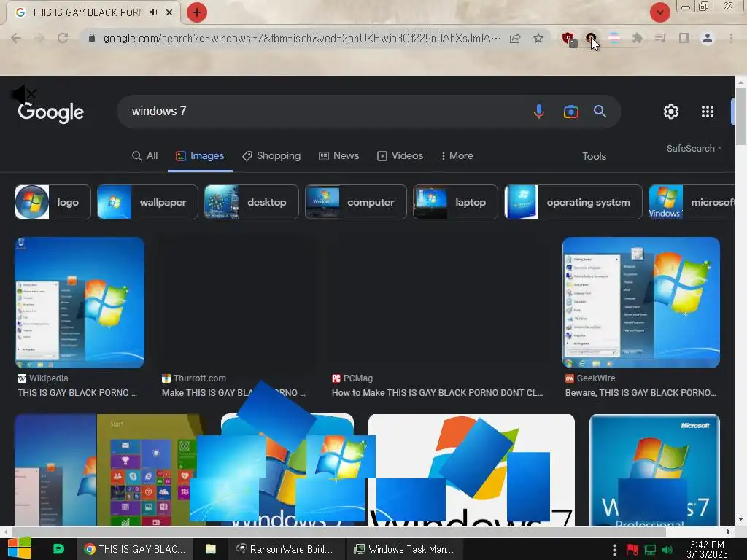Open the round dark extension icon
The width and height of the screenshot is (747, 560).
591,38
